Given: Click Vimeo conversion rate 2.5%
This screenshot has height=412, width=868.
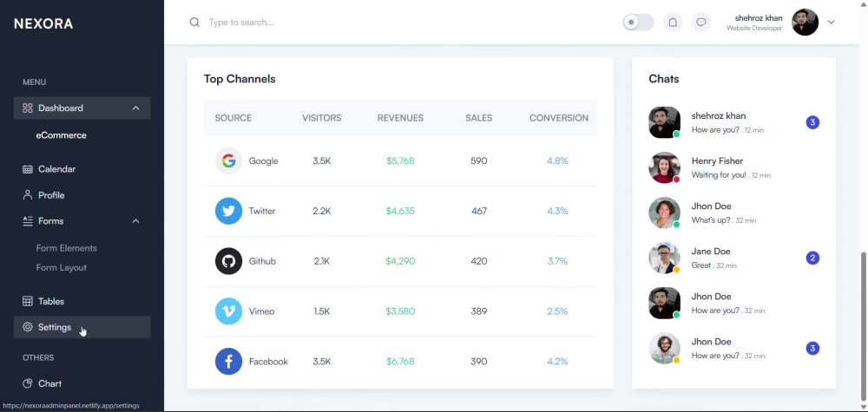Looking at the screenshot, I should 557,311.
